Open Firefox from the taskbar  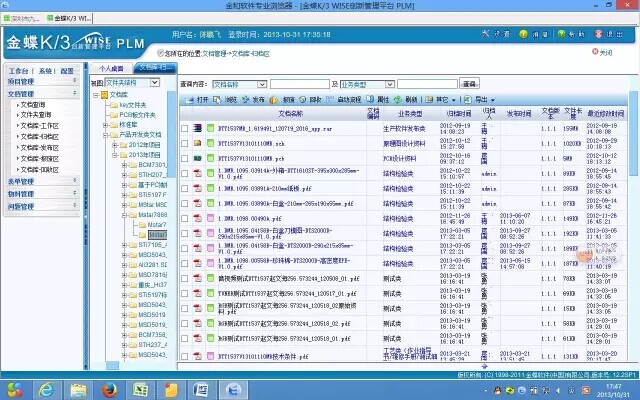click(109, 390)
